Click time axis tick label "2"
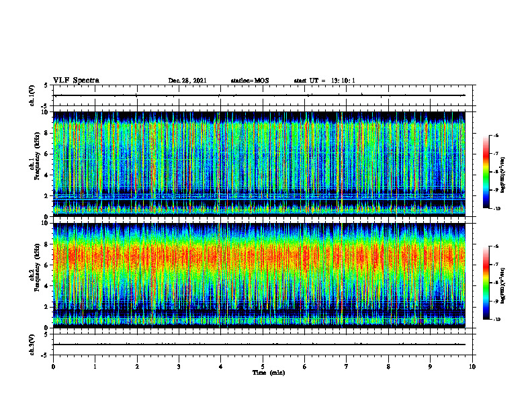The image size is (532, 411). pos(137,367)
